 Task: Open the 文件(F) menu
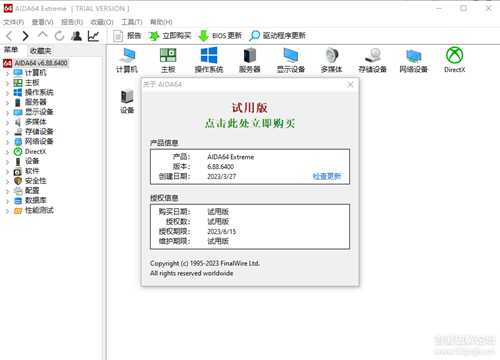pos(14,22)
